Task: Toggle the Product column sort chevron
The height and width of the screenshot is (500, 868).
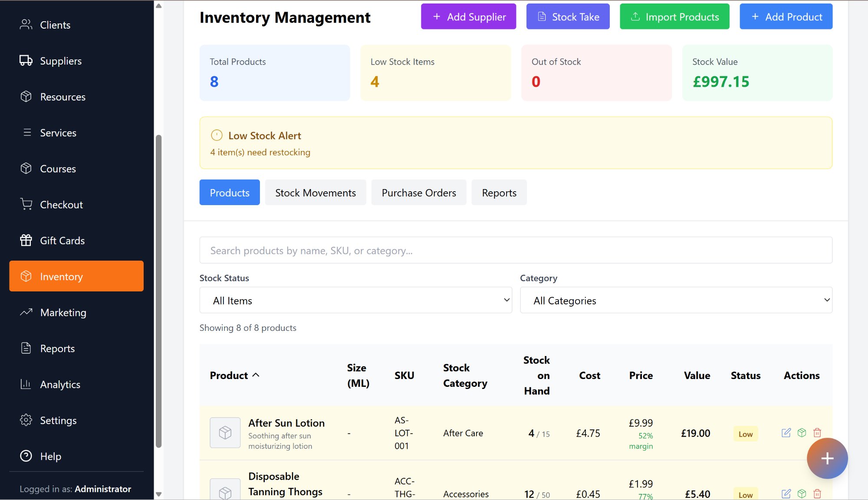Action: click(256, 375)
